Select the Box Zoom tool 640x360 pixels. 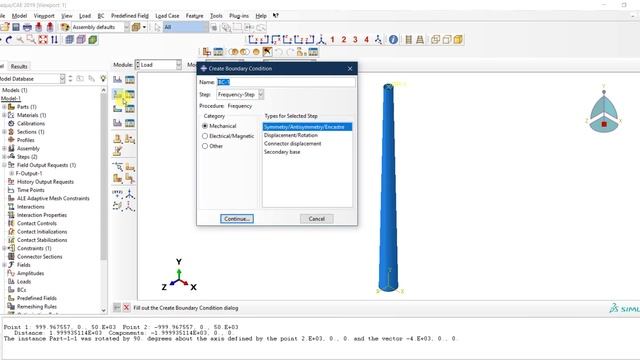tap(31, 40)
